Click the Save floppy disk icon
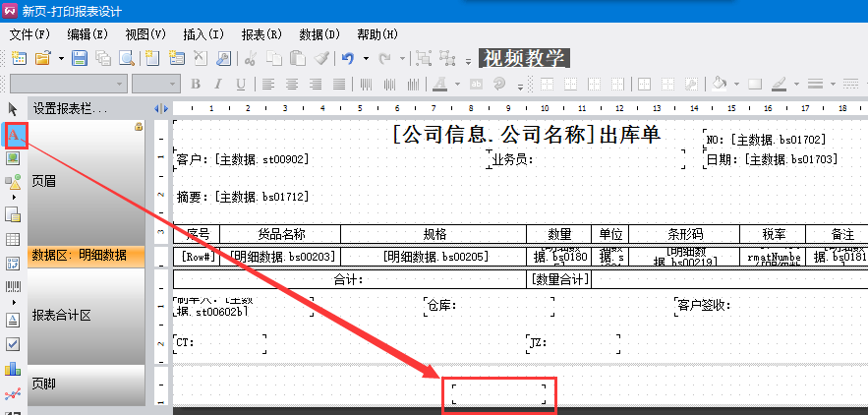The image size is (868, 415). click(x=80, y=58)
